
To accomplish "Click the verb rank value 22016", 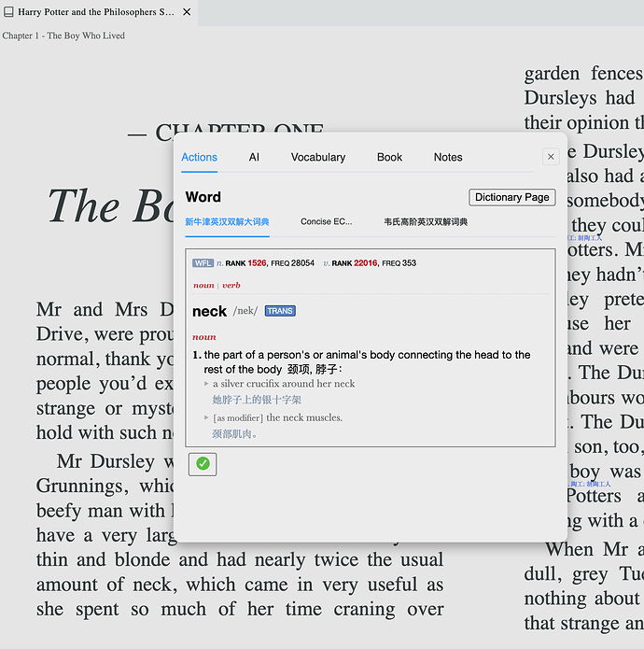I will [x=366, y=263].
